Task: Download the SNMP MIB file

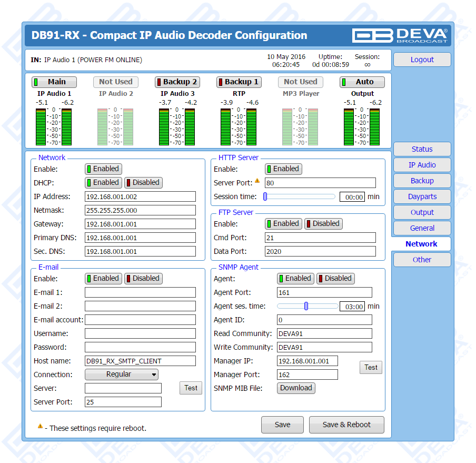Action: [x=296, y=388]
